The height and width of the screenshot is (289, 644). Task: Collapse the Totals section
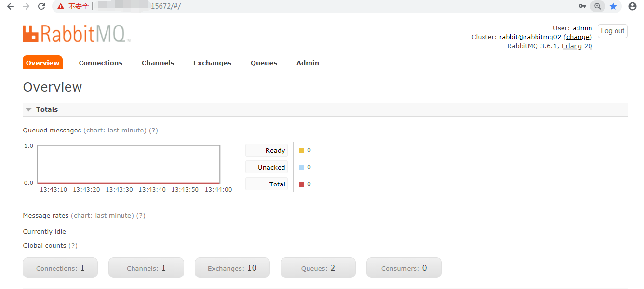tap(28, 109)
